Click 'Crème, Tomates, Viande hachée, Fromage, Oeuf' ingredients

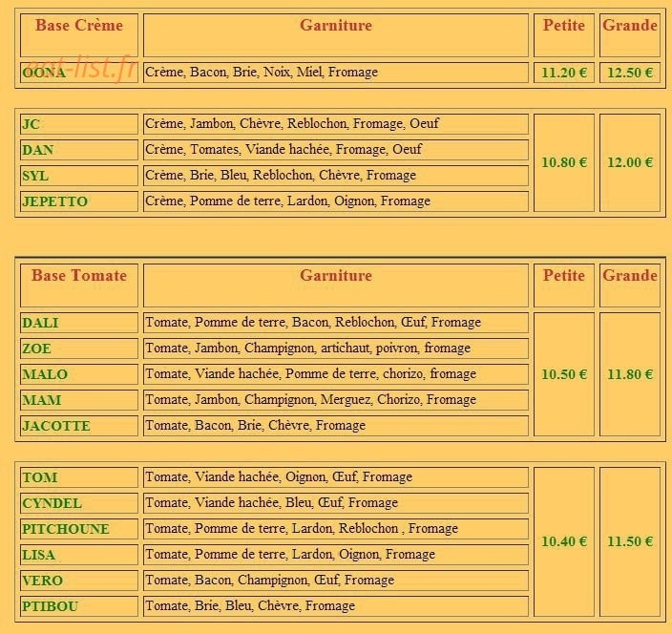(x=283, y=149)
